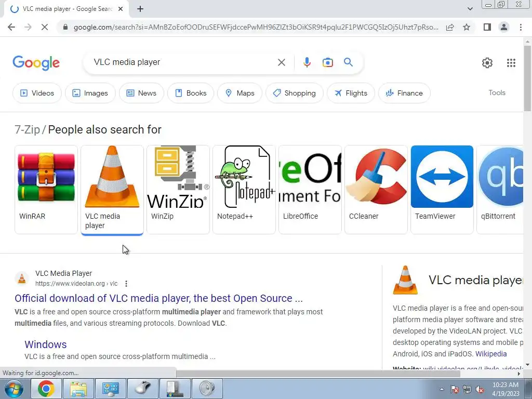
Task: Toggle Chrome side panel
Action: [487, 27]
